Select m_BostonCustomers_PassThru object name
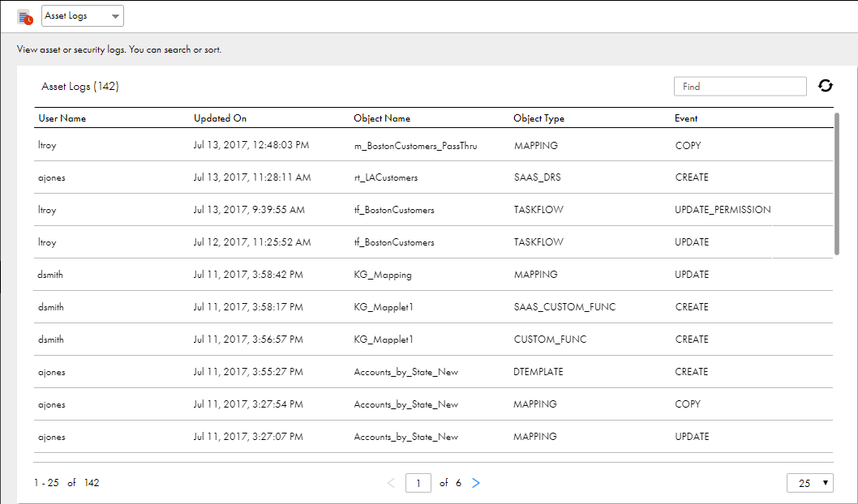The width and height of the screenshot is (858, 504). click(415, 146)
